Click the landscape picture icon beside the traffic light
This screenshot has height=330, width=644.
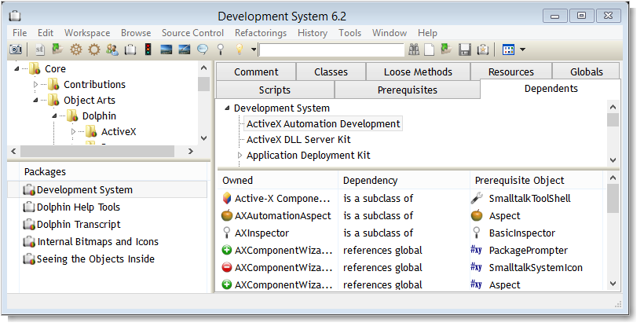click(x=166, y=49)
